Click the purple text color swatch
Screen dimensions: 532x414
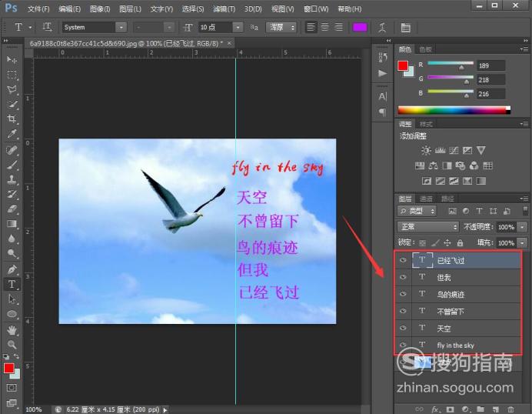(360, 27)
